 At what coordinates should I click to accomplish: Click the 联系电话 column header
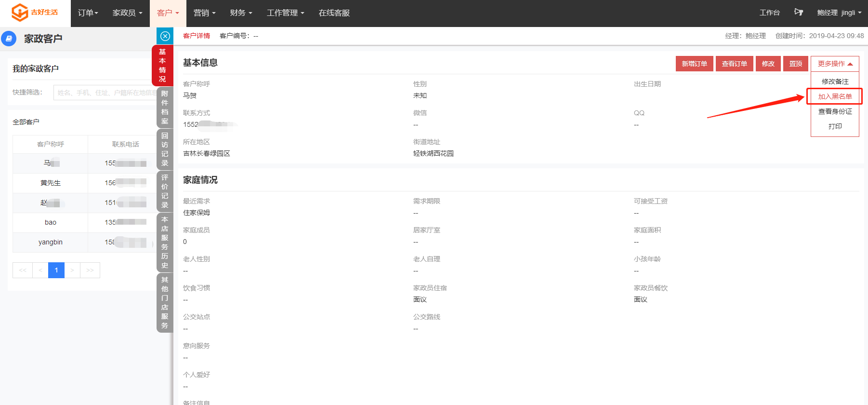coord(125,144)
